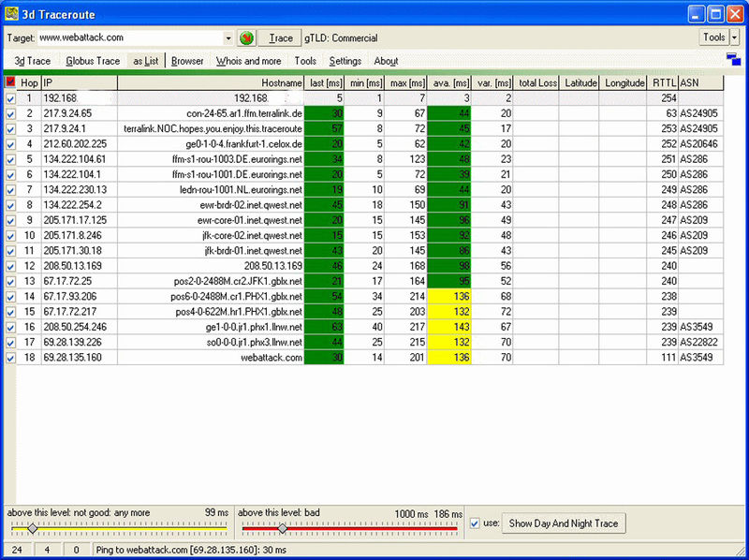Screen dimensions: 749x560
Task: Maximize the 3d Traceroute window
Action: (715, 15)
